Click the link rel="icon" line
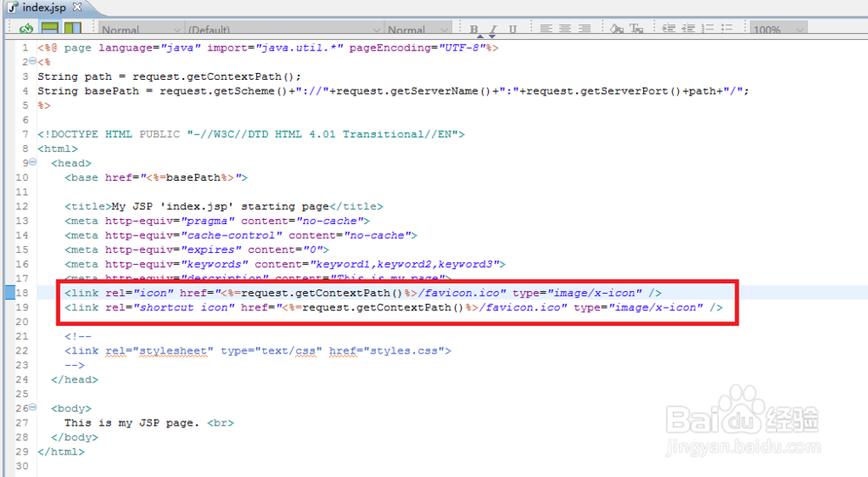The height and width of the screenshot is (477, 868). (363, 293)
